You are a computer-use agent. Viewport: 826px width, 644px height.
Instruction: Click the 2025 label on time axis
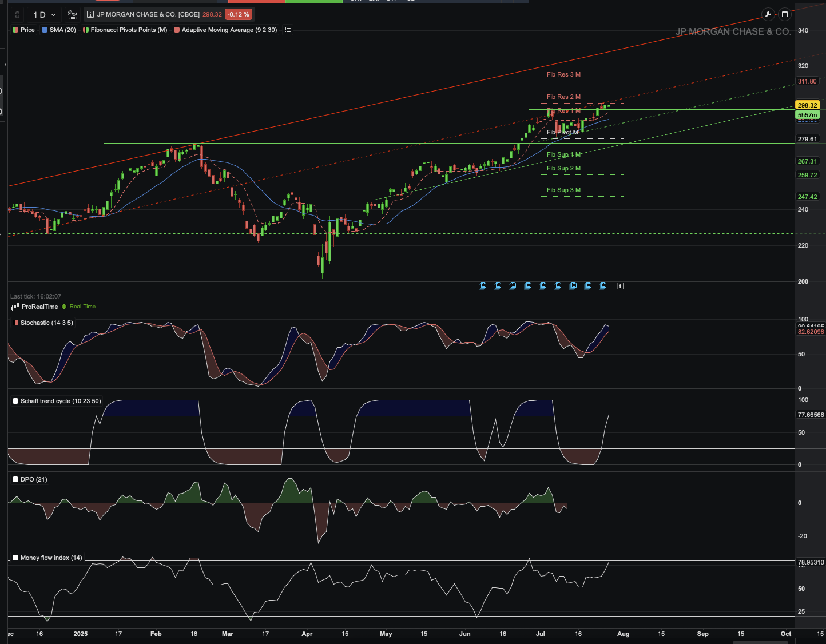81,634
